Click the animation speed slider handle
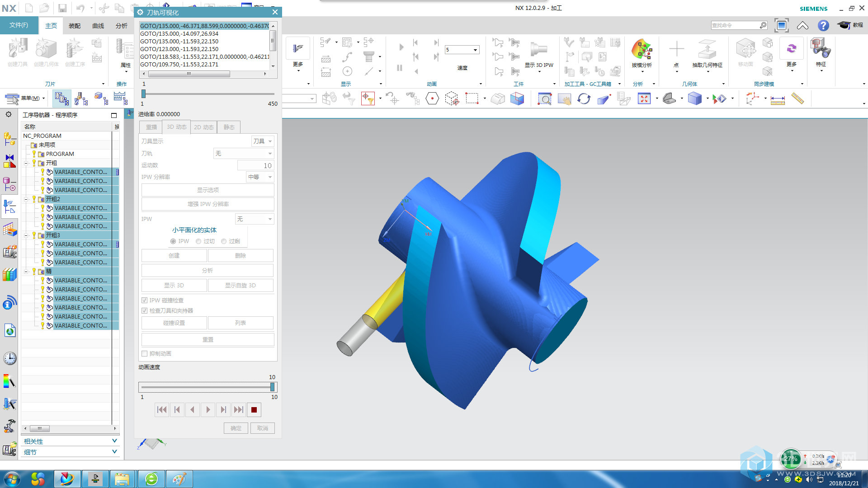868x488 pixels. point(273,387)
